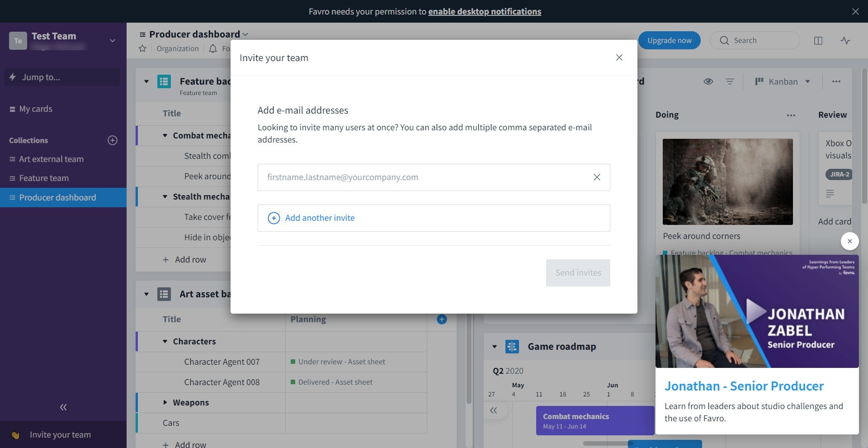868x448 pixels.
Task: Play the Jonathan Zabel video thumbnail
Action: [757, 311]
